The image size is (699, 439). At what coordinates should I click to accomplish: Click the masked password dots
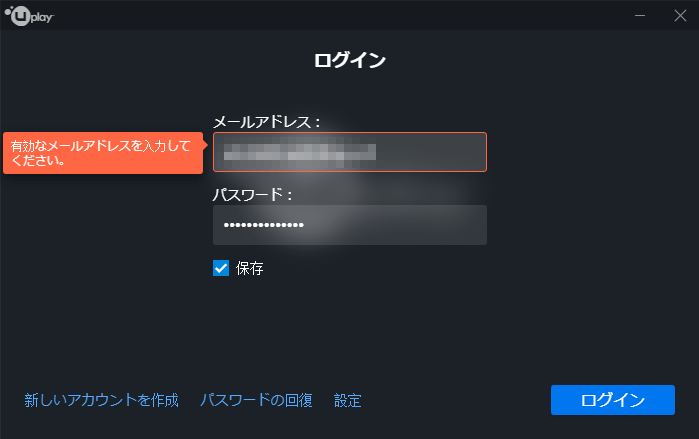coord(264,225)
